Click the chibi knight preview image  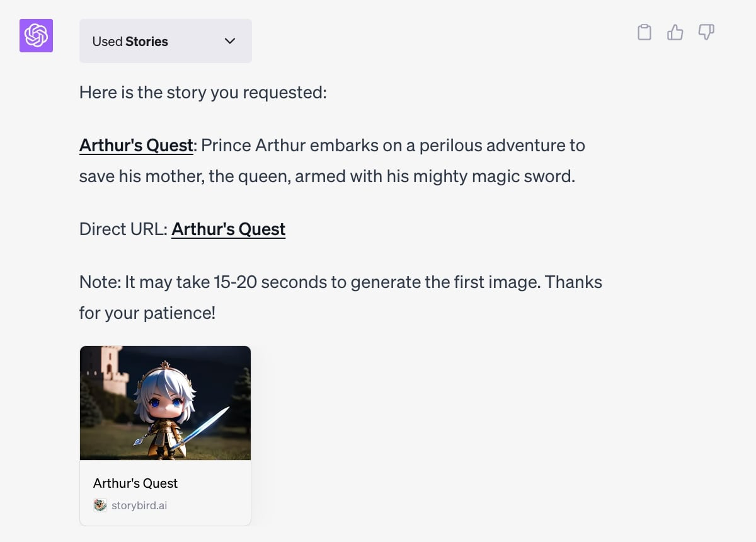point(165,403)
